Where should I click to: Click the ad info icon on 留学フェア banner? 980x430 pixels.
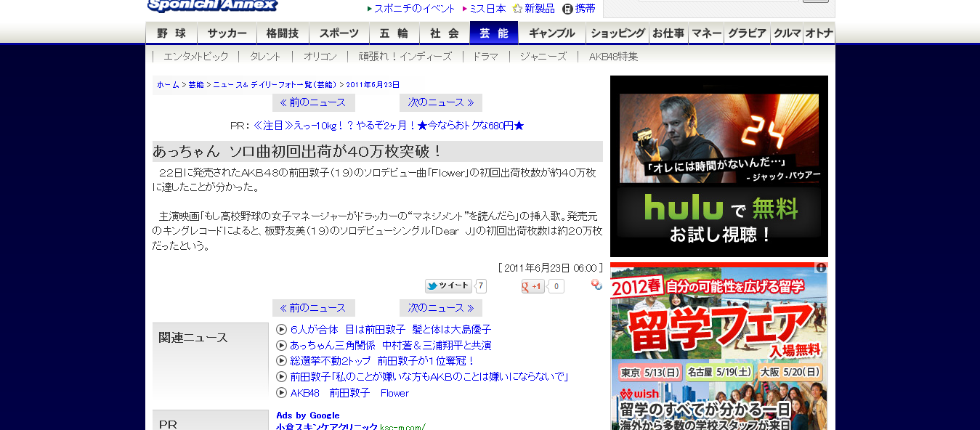(x=821, y=267)
